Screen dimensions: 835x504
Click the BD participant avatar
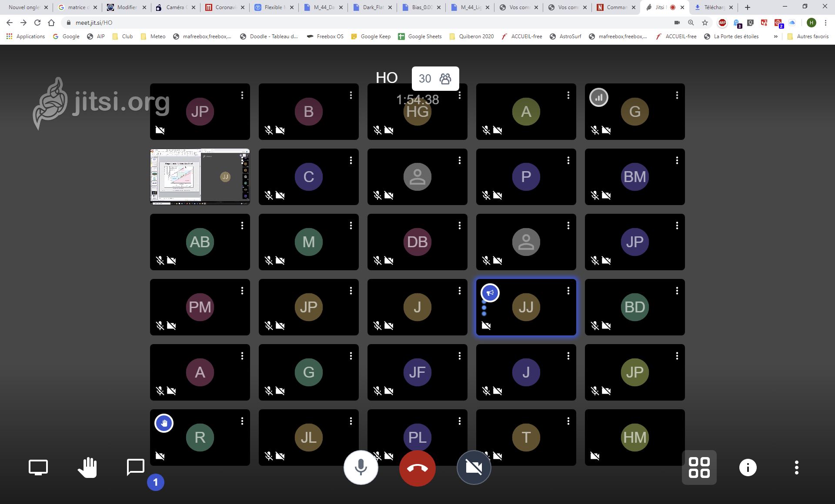tap(635, 307)
